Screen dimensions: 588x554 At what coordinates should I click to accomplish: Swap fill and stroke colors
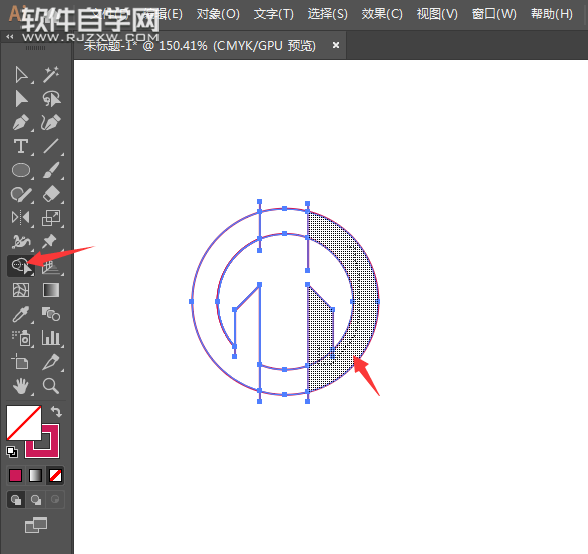[56, 411]
